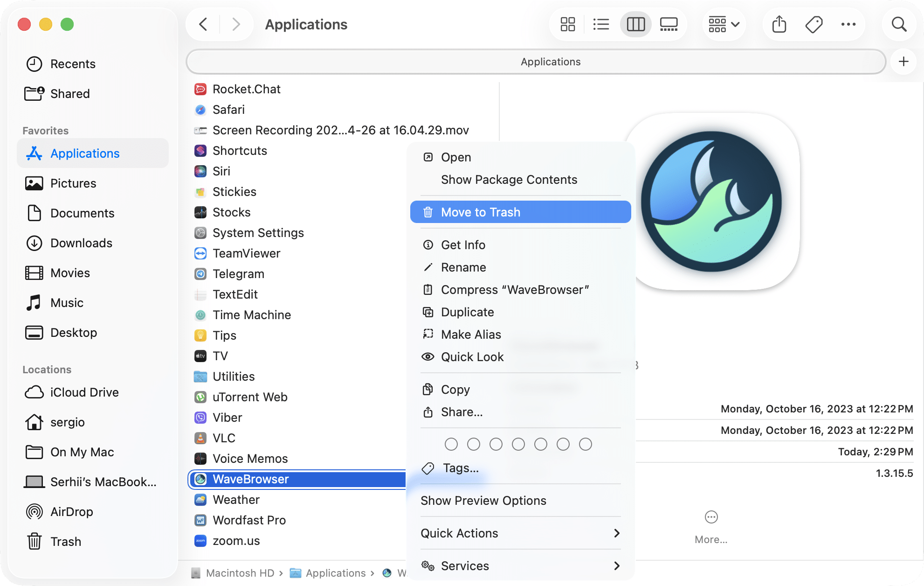
Task: Click the Share toolbar icon
Action: (779, 24)
